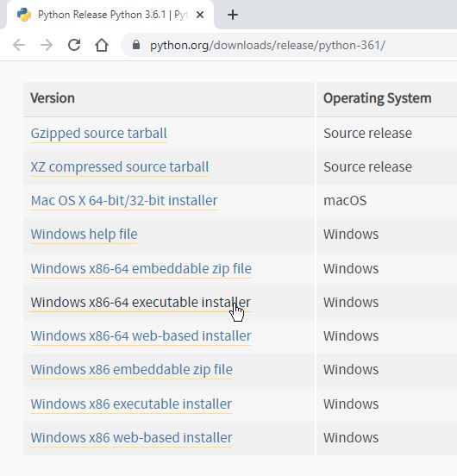Reload the page with the refresh icon
The image size is (457, 476).
pos(74,45)
